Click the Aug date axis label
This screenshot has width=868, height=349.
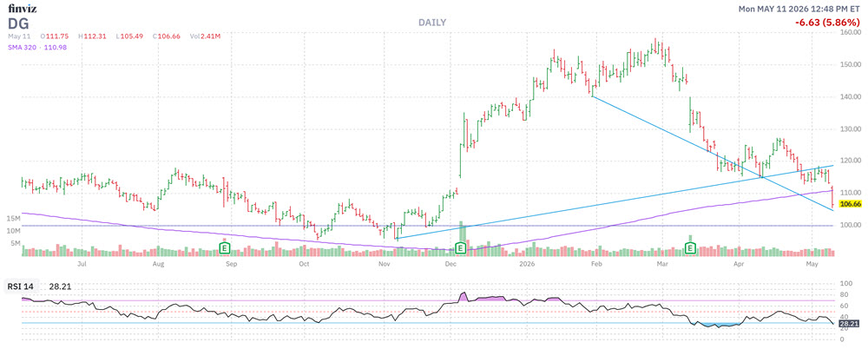point(158,265)
